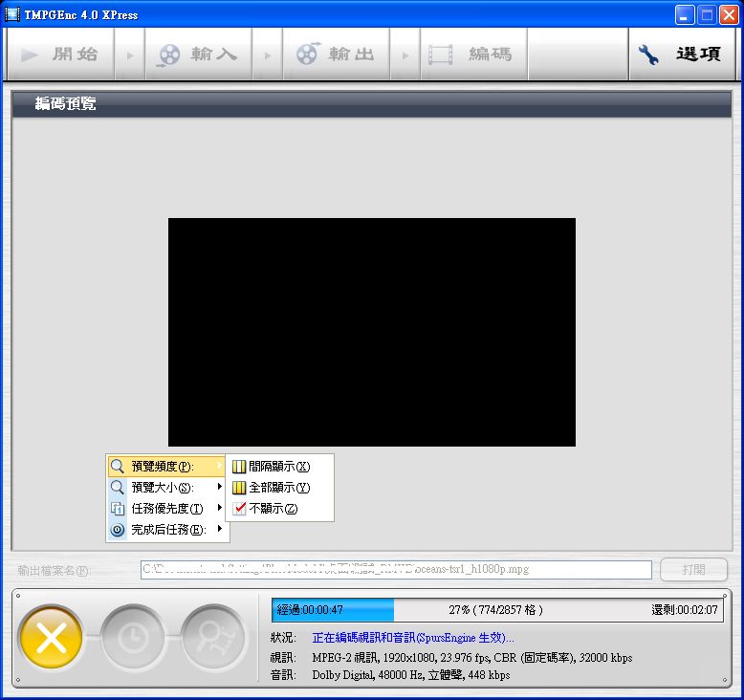744x700 pixels.
Task: Choose 間隔顯示(X) in the submenu
Action: click(x=279, y=467)
